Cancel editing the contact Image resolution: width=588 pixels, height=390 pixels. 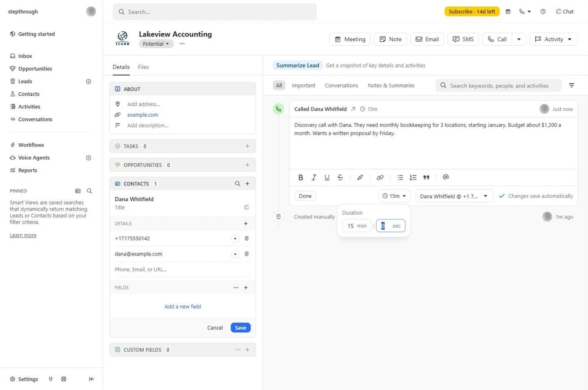(215, 328)
